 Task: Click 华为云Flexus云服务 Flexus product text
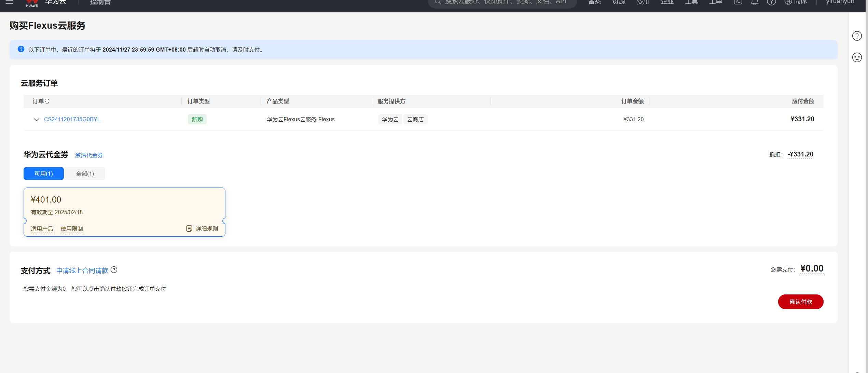click(301, 119)
